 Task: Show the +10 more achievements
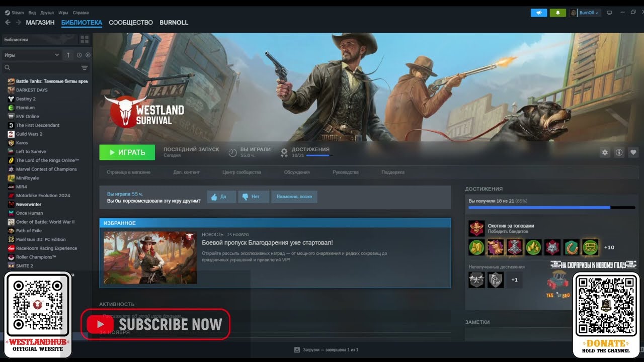(x=609, y=247)
